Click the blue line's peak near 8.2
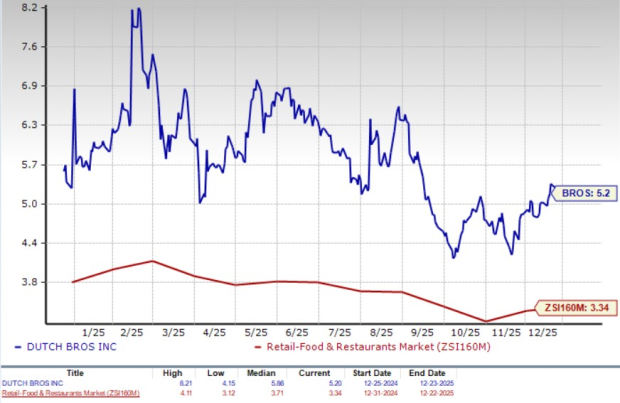The height and width of the screenshot is (403, 620). point(136,10)
